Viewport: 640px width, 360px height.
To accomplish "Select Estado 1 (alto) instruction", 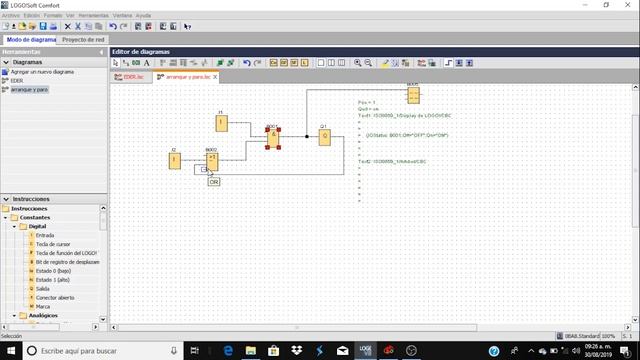I will [53, 280].
